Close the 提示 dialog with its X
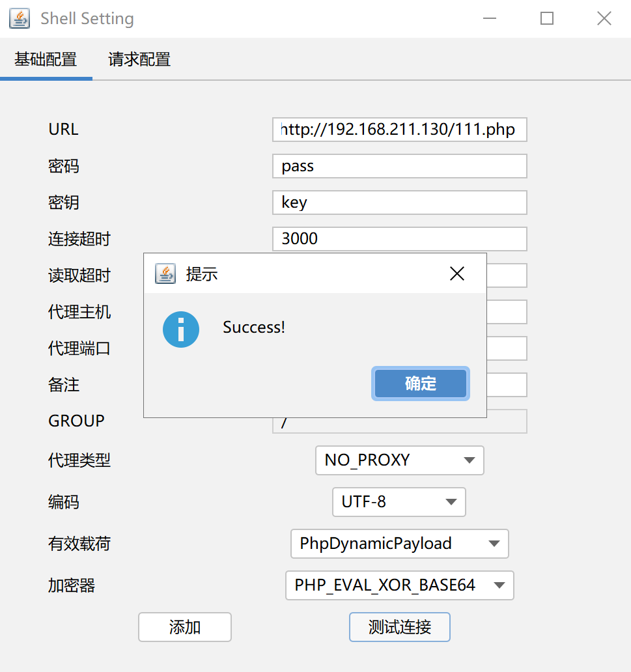The image size is (631, 672). (x=456, y=273)
